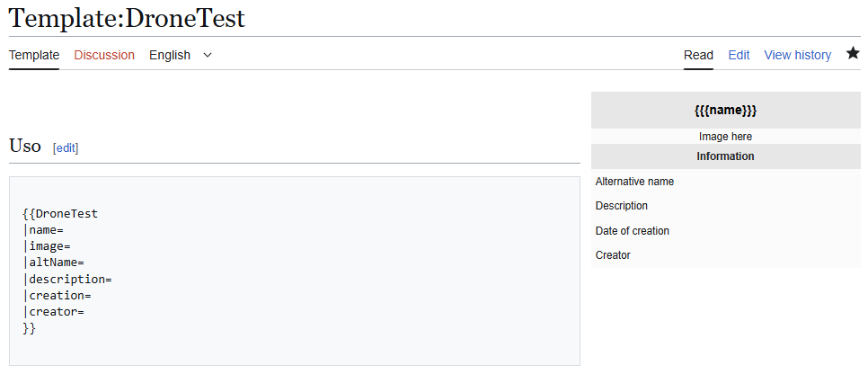The width and height of the screenshot is (868, 383).
Task: Click the {{{name}}} infobox header
Action: point(725,110)
